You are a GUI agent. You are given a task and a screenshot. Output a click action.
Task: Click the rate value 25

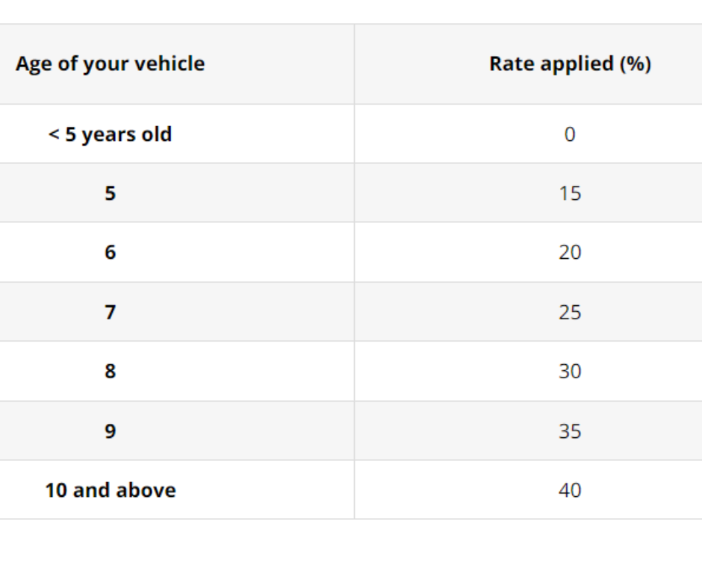tap(570, 312)
